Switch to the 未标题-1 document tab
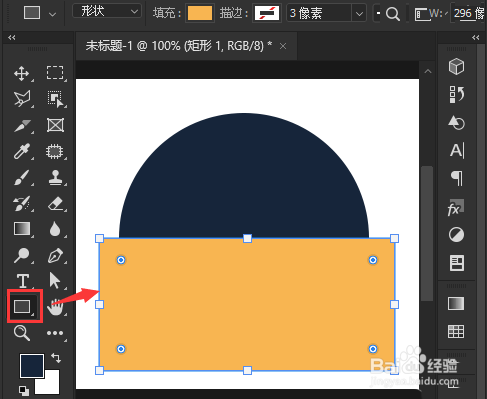Image resolution: width=487 pixels, height=399 pixels. tap(179, 46)
